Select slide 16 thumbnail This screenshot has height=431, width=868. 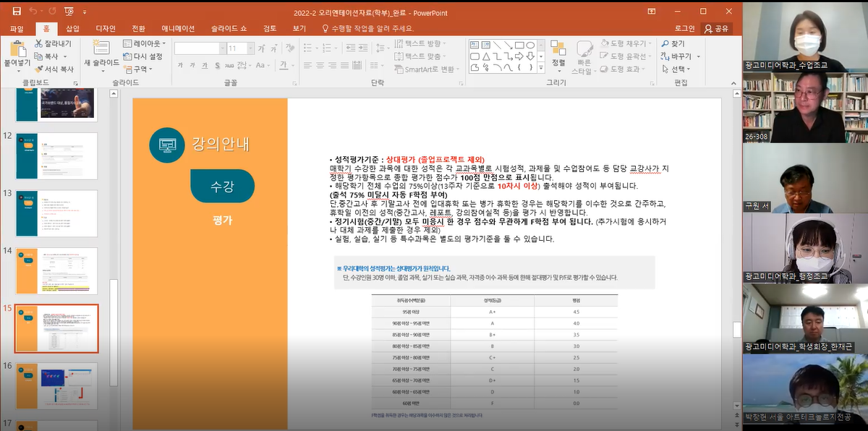pyautogui.click(x=56, y=386)
